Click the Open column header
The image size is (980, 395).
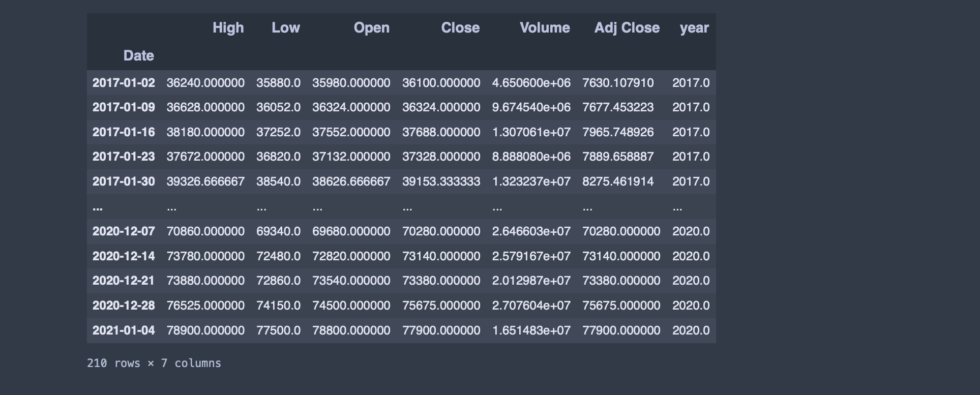pos(372,28)
